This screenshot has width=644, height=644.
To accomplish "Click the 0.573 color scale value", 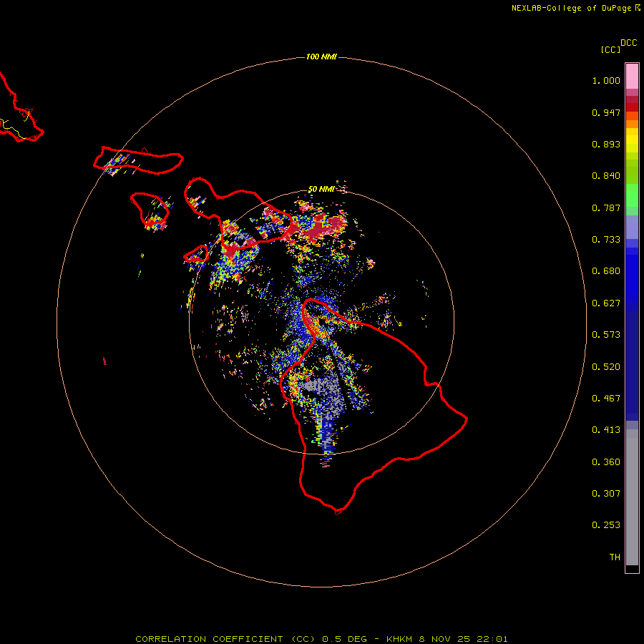I will coord(606,335).
